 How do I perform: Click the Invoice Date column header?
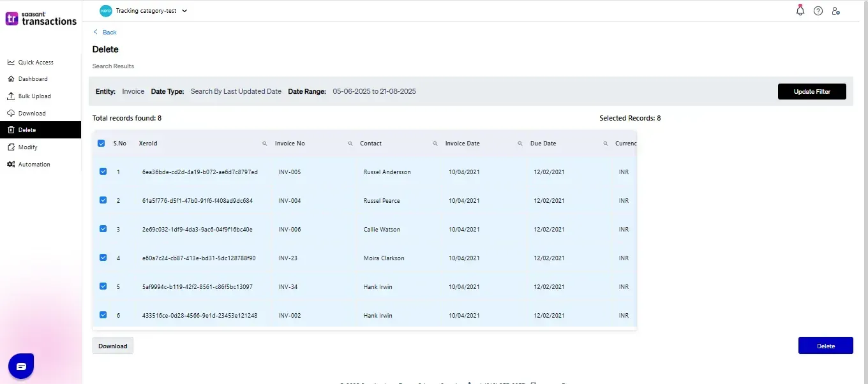(x=463, y=144)
